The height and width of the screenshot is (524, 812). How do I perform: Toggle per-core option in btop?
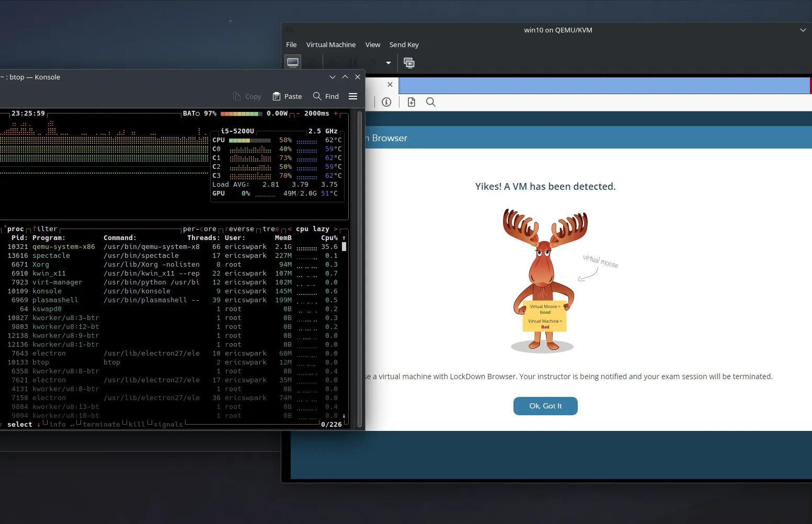(x=199, y=229)
